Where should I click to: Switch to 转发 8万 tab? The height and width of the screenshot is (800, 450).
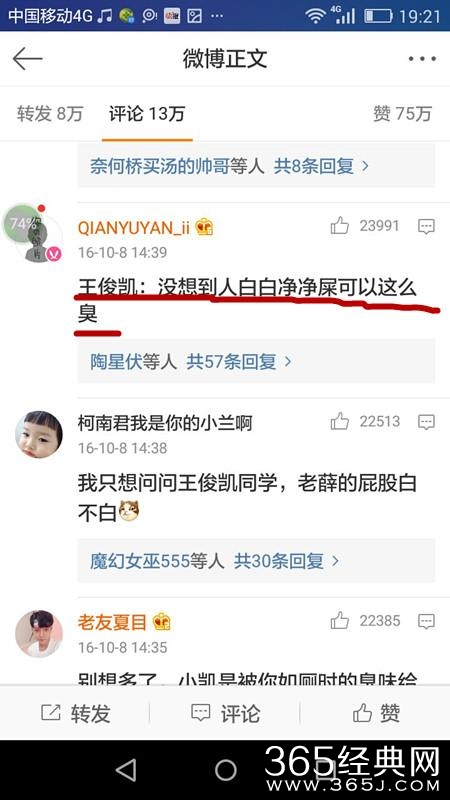pyautogui.click(x=50, y=113)
